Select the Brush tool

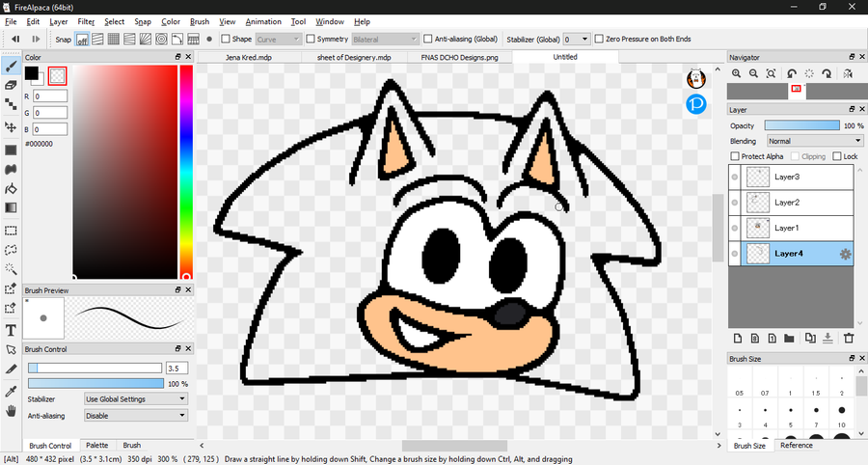(11, 67)
